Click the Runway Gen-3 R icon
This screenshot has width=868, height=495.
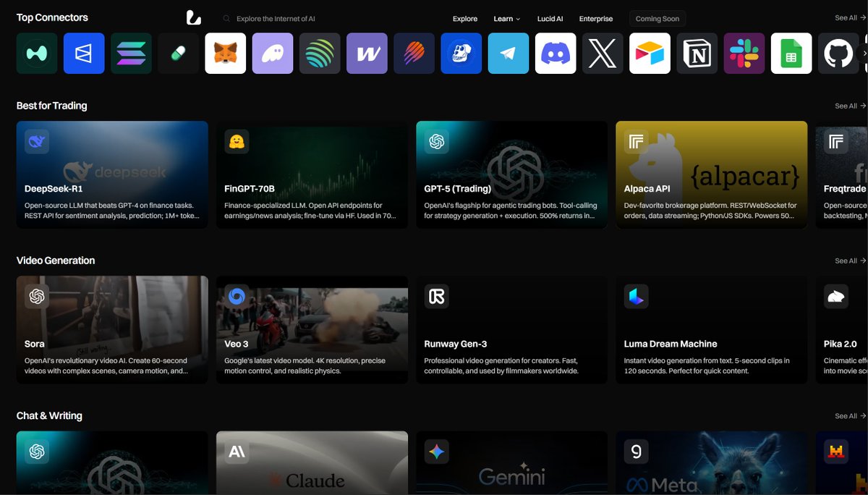(436, 297)
